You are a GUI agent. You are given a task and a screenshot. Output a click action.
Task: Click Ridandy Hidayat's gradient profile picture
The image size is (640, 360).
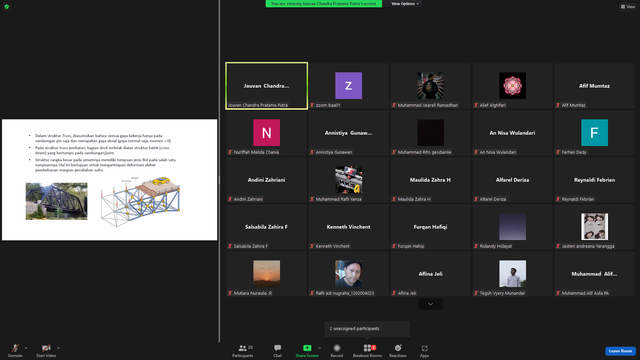coord(512,227)
